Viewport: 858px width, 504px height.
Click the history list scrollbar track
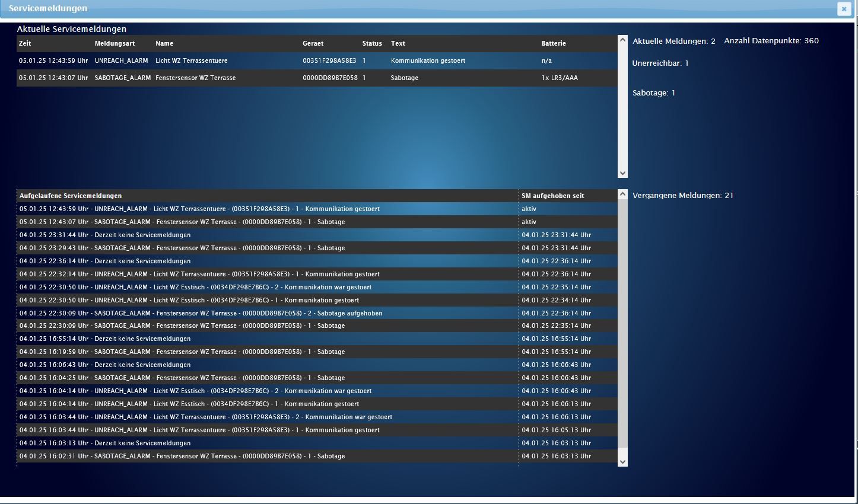622,326
